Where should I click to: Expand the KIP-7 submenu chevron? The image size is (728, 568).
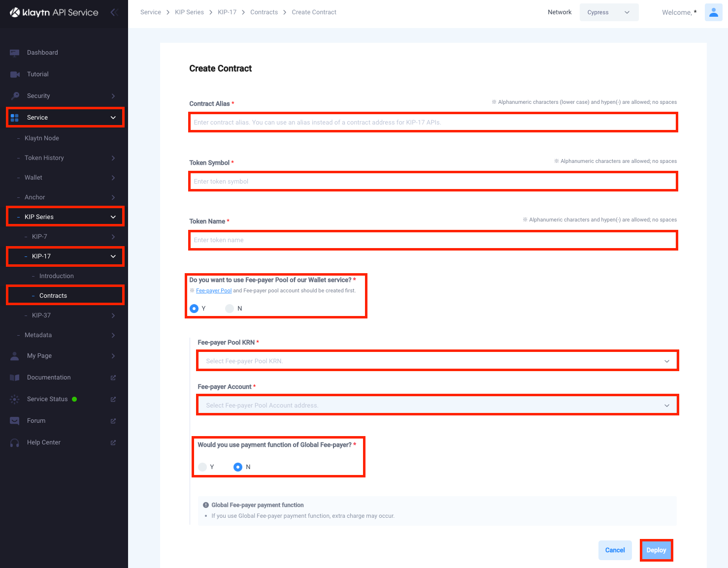(113, 237)
